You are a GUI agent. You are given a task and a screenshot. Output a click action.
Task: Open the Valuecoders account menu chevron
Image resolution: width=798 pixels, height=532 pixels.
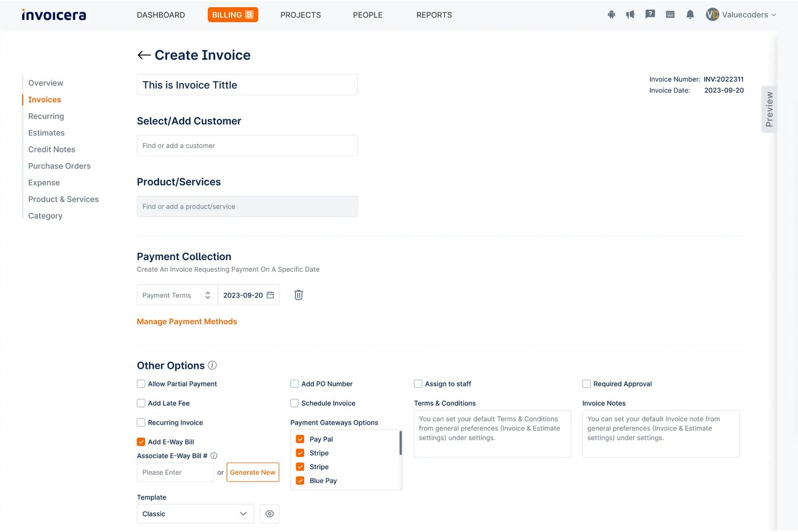(774, 15)
